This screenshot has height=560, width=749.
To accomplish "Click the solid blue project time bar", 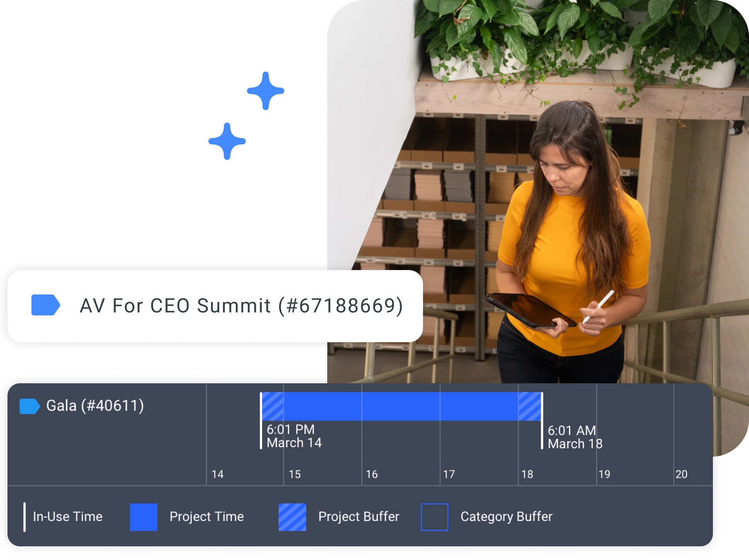I will point(401,406).
